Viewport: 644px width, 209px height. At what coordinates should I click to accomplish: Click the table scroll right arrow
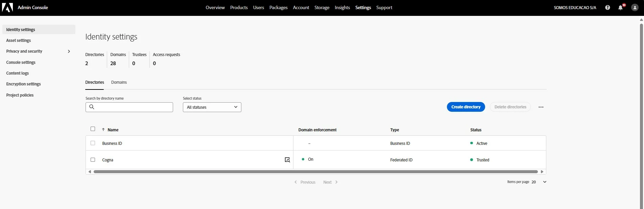click(x=542, y=172)
